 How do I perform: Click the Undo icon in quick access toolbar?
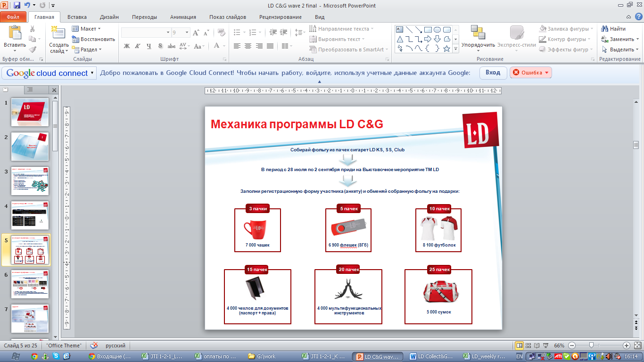(x=27, y=5)
